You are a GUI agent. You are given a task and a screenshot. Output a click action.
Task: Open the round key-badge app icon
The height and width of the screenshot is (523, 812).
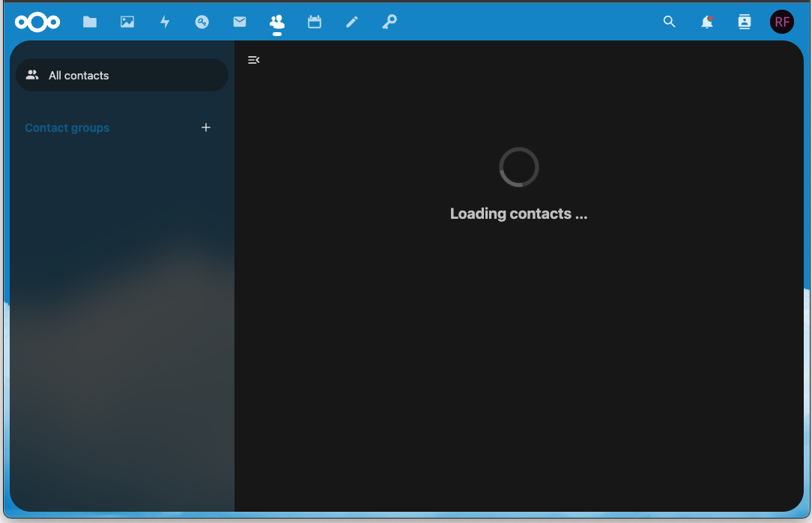pyautogui.click(x=202, y=22)
